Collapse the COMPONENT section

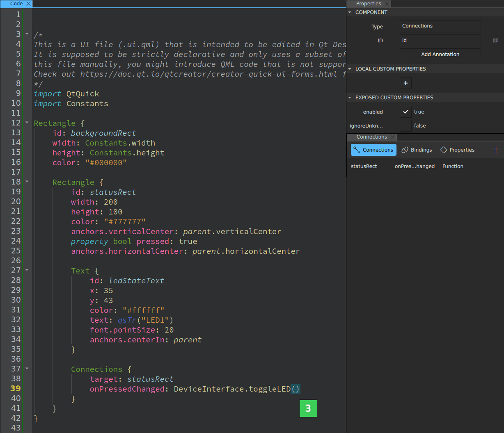[x=350, y=12]
